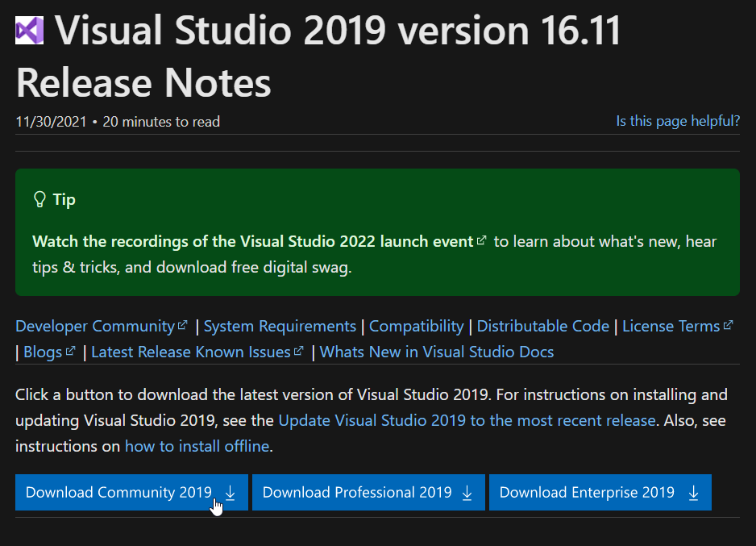
Task: Open the Distributable Code page
Action: [x=542, y=326]
